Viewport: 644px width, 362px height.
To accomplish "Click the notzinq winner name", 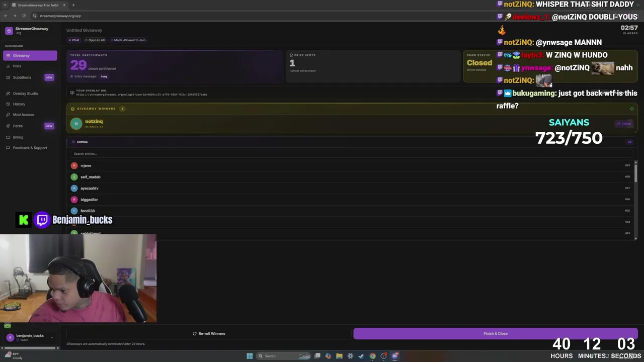I will pos(94,121).
